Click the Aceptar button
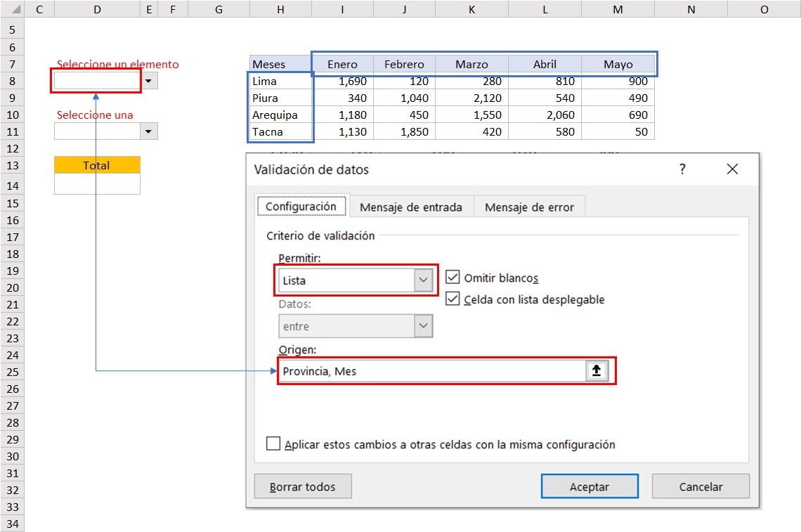Screen dimensions: 801x532 (x=589, y=486)
